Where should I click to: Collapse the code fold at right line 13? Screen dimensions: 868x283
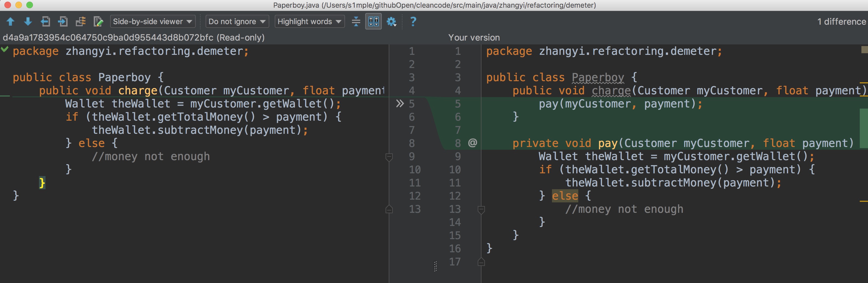[x=481, y=210]
